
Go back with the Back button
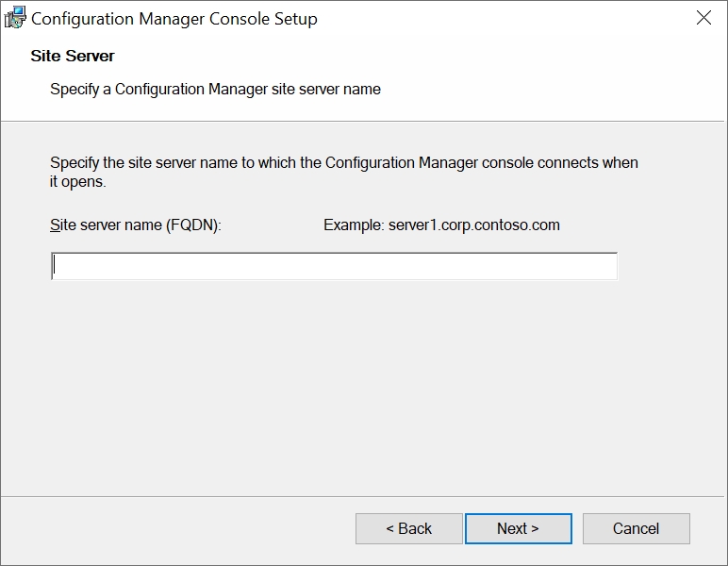pyautogui.click(x=408, y=528)
